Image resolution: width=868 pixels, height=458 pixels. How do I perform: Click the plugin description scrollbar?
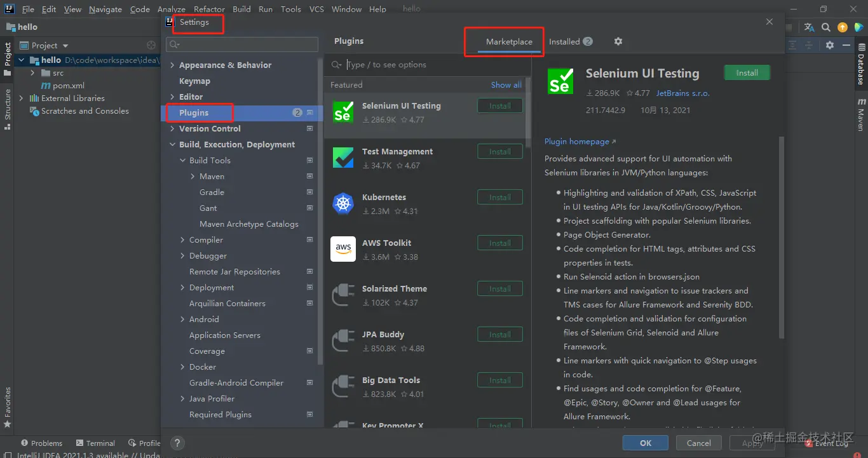[x=782, y=238]
